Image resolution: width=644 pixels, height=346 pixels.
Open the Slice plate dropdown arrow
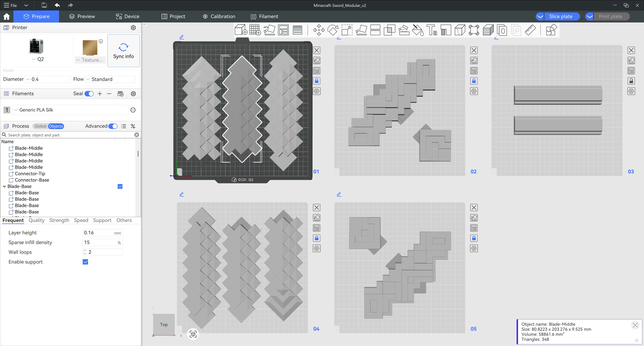pos(540,16)
